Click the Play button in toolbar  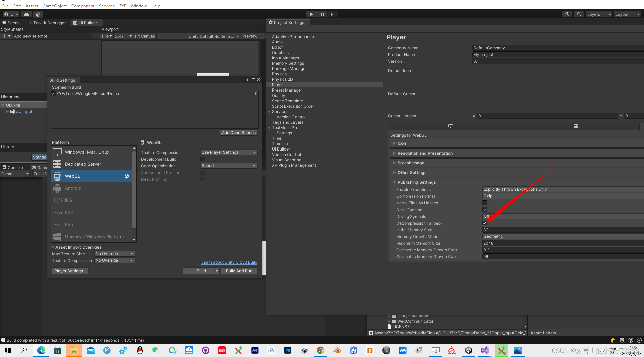click(311, 14)
